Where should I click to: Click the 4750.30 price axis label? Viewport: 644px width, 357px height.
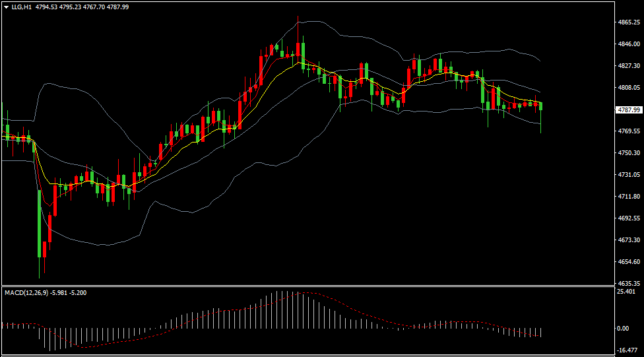point(628,153)
